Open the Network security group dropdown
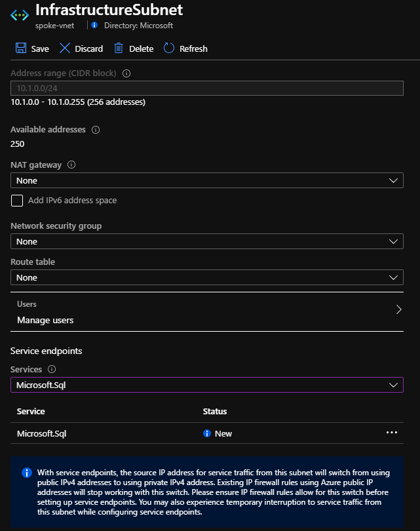 (207, 241)
